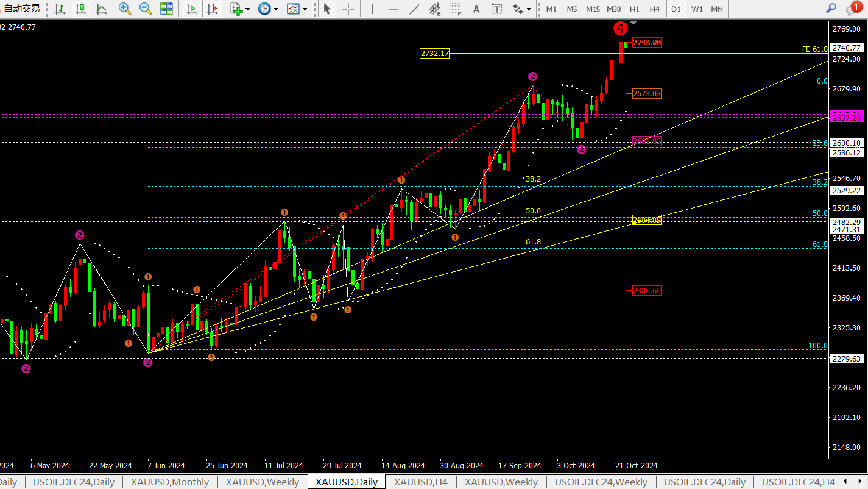The image size is (868, 489).
Task: Select the text A tool
Action: pyautogui.click(x=476, y=9)
